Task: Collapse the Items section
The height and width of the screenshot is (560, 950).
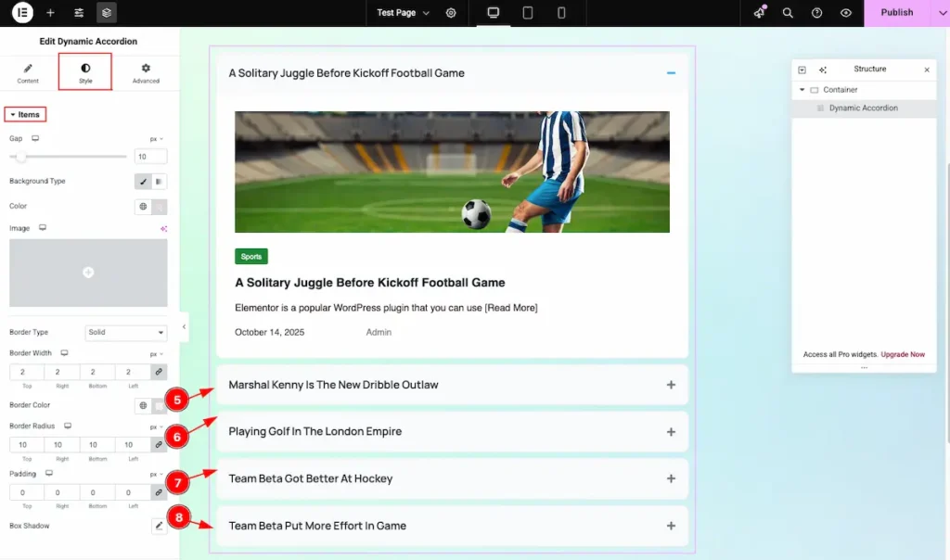Action: [x=25, y=115]
